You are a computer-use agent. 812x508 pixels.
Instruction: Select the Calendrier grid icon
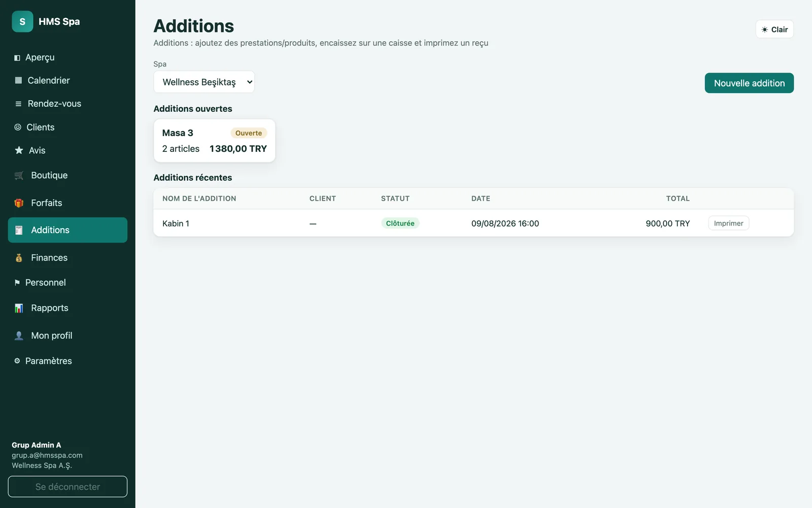coord(18,80)
